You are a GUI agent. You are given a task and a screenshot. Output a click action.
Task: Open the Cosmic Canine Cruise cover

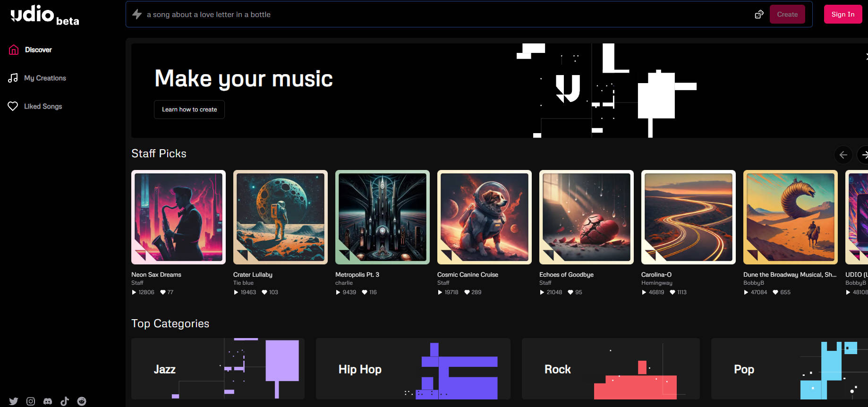coord(485,217)
